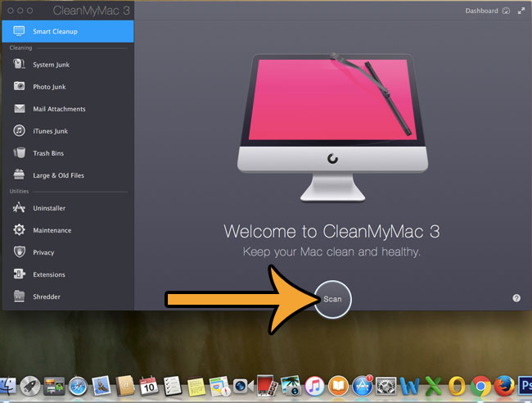Launch iTunes from the dock
This screenshot has height=403, width=532.
314,387
